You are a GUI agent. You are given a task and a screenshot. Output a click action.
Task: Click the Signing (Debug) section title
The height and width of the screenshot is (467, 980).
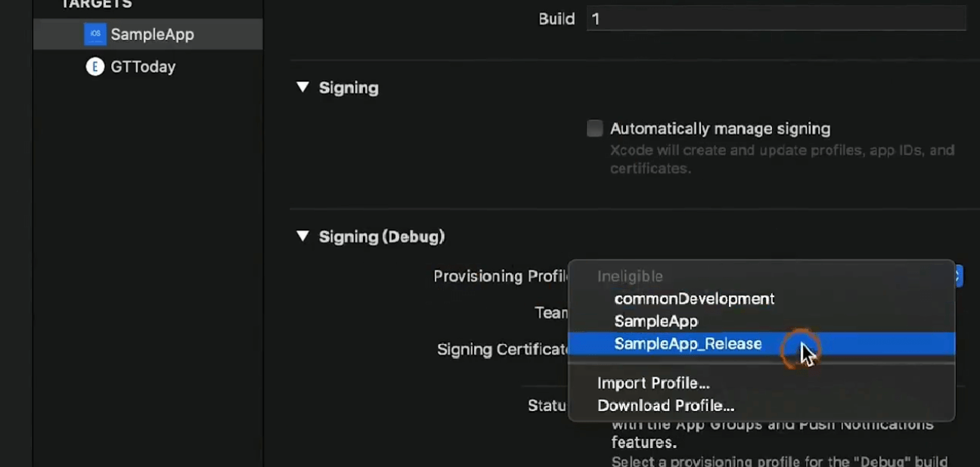point(382,237)
